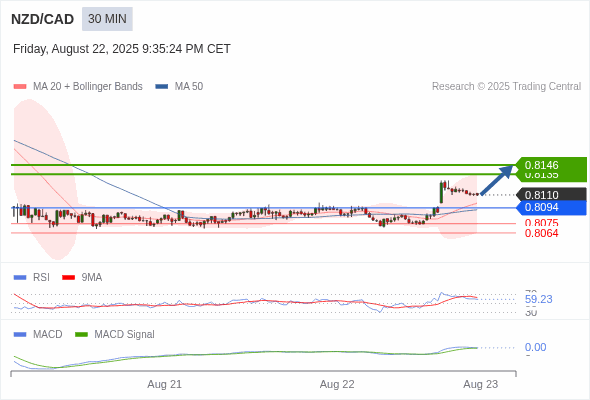Click the MA 20 + Bollinger Bands legend swatch
Screen dimensions: 590x400
20,87
